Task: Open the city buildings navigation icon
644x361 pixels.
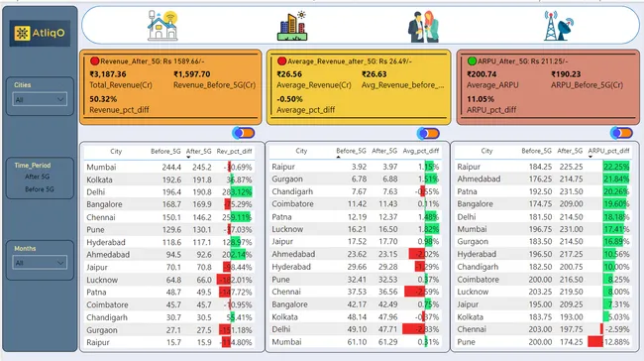Action: pos(292,26)
